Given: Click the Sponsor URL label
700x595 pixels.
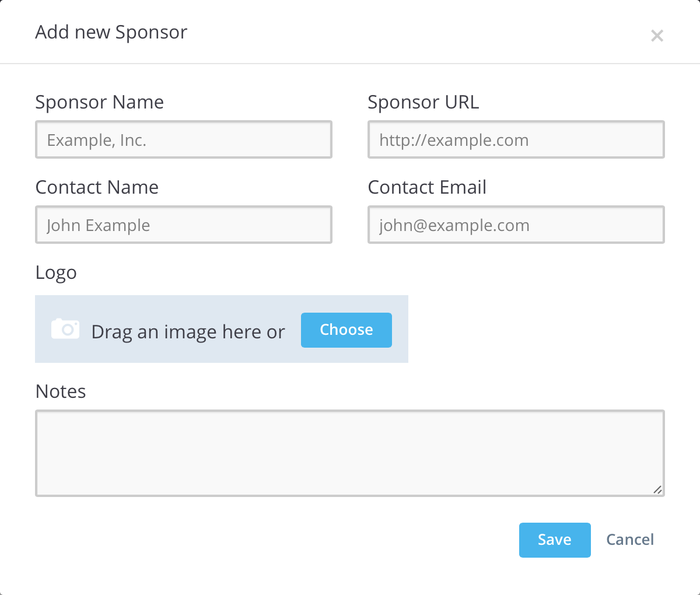Looking at the screenshot, I should click(423, 102).
